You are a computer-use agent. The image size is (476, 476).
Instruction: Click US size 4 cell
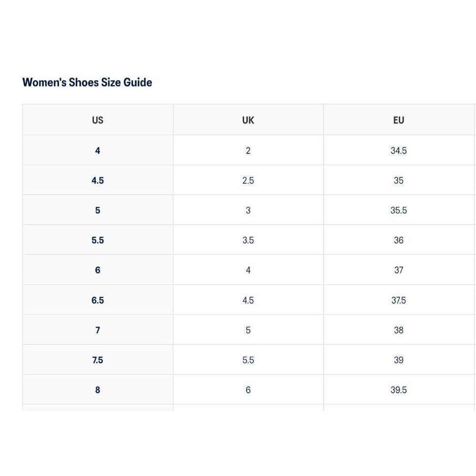tap(98, 150)
